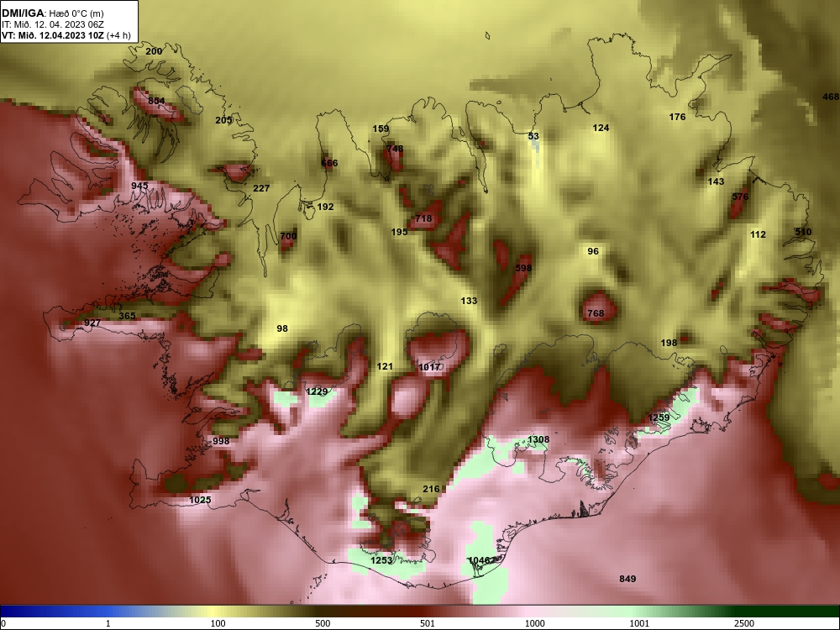Select the color scale label 100

(218, 623)
